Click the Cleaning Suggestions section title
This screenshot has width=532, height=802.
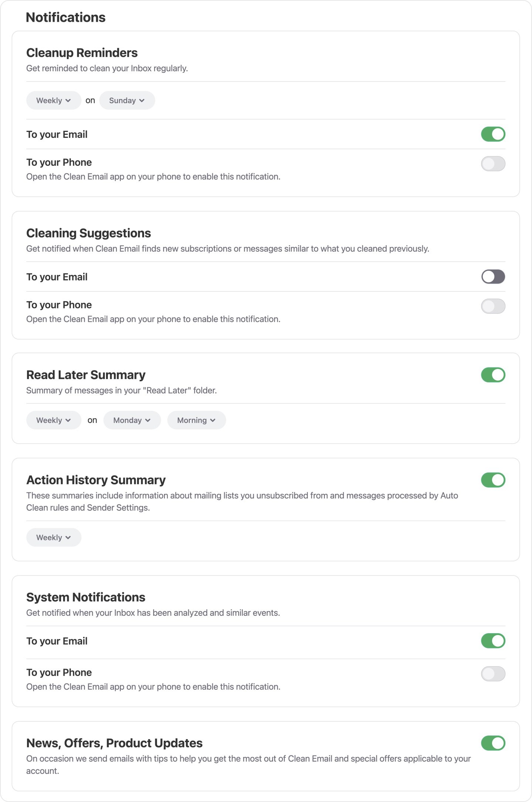pos(88,233)
